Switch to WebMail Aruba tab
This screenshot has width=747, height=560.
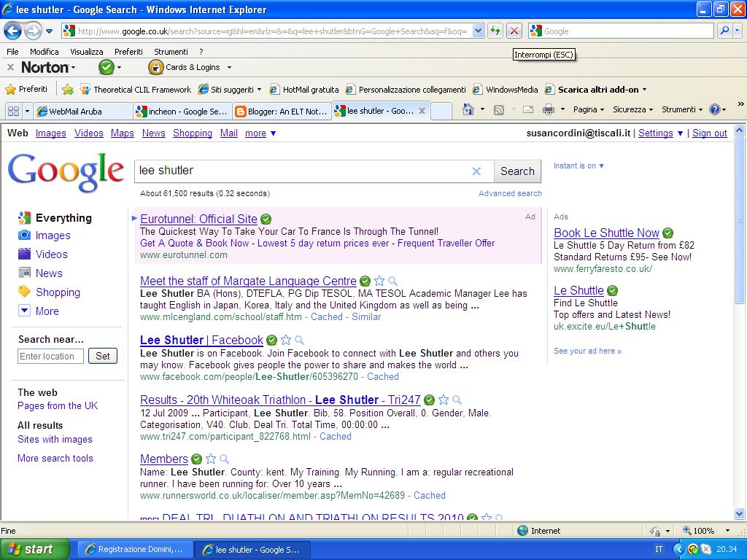coord(82,111)
